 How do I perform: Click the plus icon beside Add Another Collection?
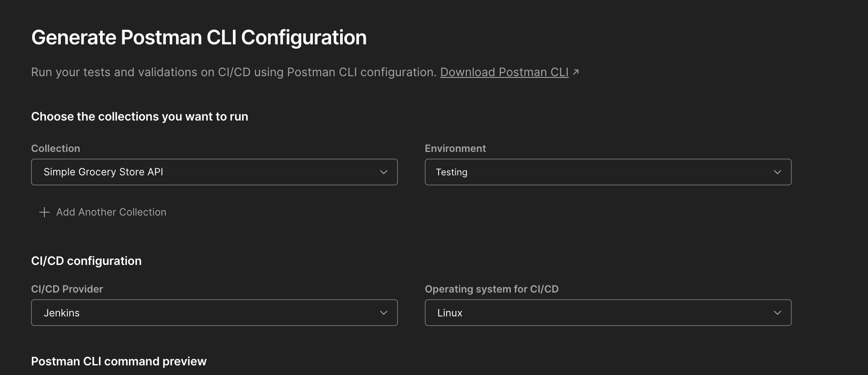[44, 212]
